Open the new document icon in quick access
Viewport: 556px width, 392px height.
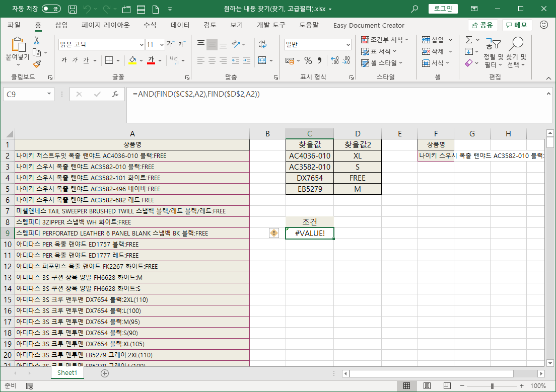(155, 9)
